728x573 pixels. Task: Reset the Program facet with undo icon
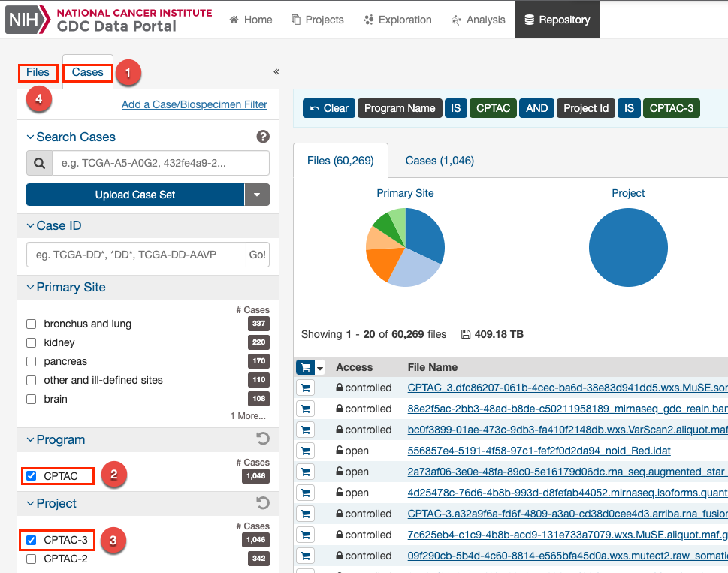(263, 439)
